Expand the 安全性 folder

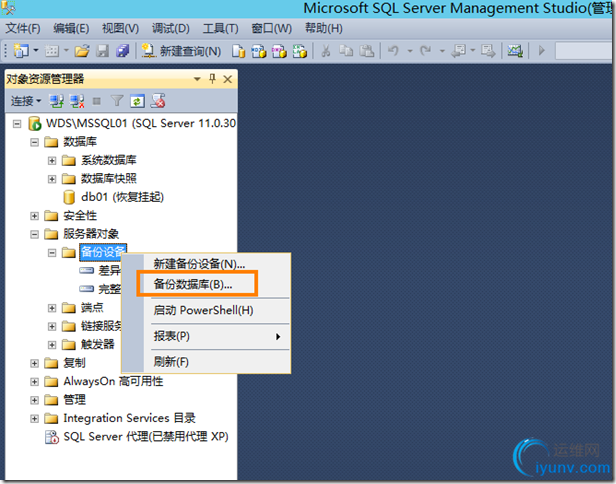[x=35, y=216]
